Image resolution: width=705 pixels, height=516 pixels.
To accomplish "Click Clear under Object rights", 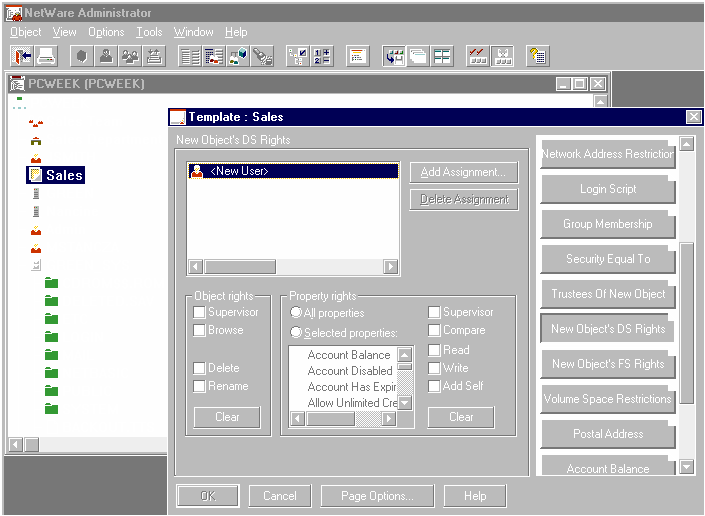I will 227,417.
